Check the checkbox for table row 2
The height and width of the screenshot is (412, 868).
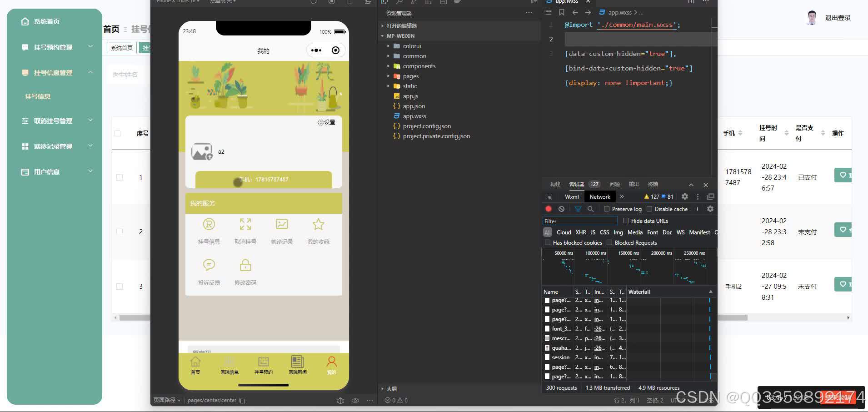(120, 232)
